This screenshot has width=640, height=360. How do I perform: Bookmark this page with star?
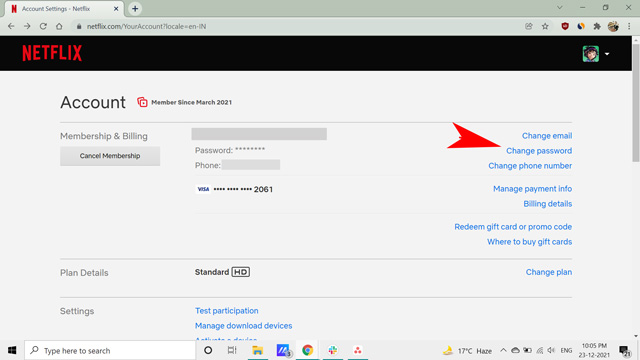click(545, 26)
